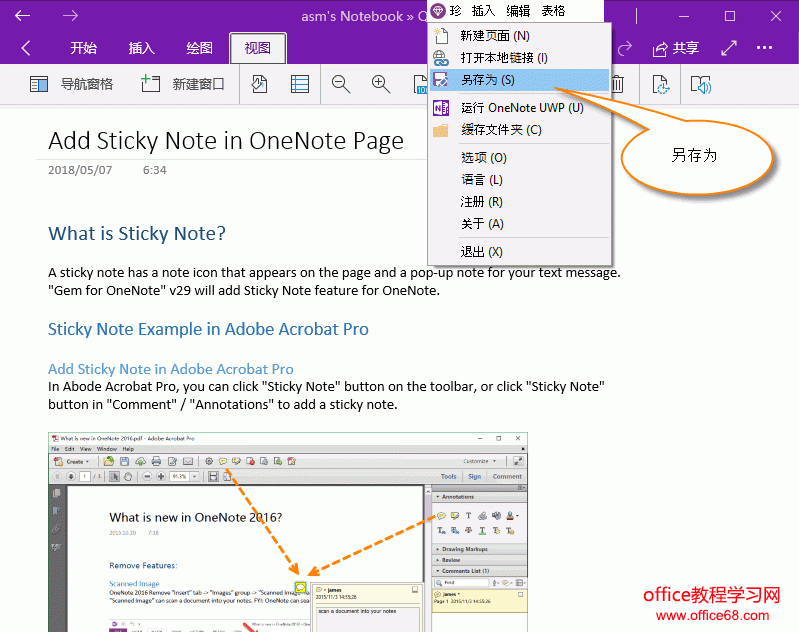Open the immersive reader icon
The image size is (799, 632).
(x=701, y=85)
